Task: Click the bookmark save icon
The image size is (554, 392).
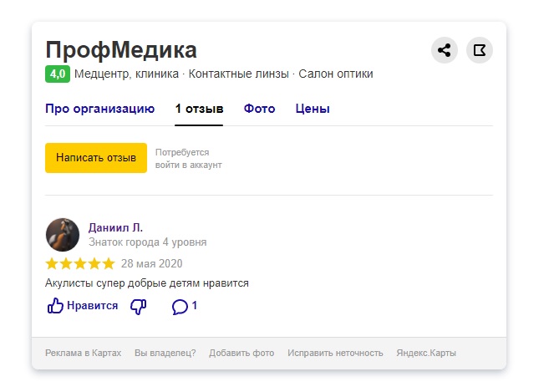Action: pos(480,50)
